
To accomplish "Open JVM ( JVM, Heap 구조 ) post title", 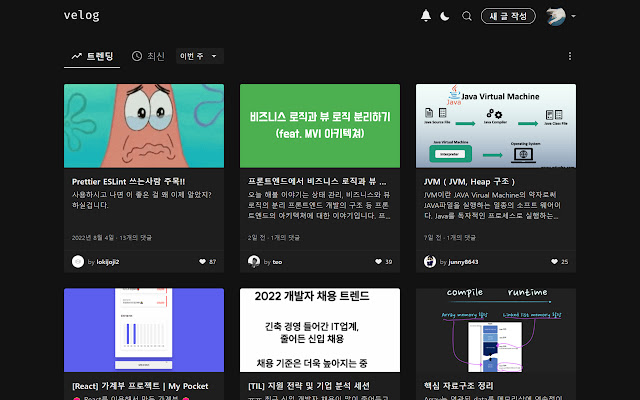I will tap(469, 182).
